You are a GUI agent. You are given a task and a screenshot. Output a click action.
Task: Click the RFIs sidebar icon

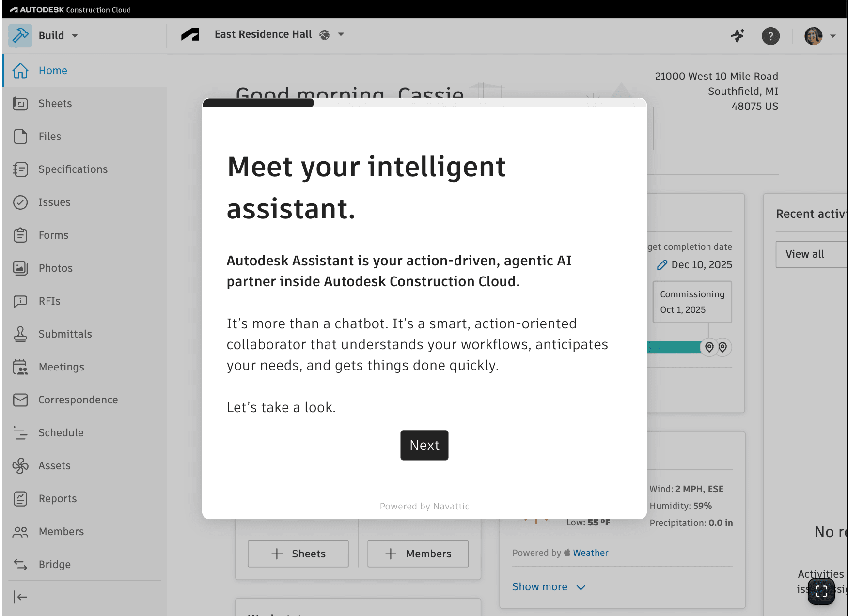tap(20, 301)
